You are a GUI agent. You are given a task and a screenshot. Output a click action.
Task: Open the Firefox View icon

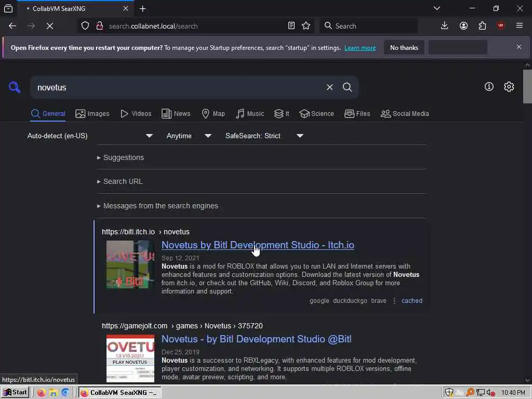click(8, 8)
